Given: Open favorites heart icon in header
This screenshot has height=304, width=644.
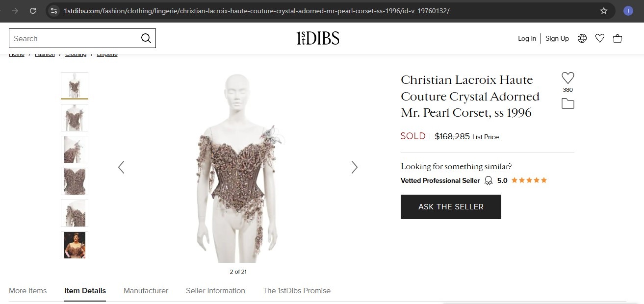Looking at the screenshot, I should (599, 38).
